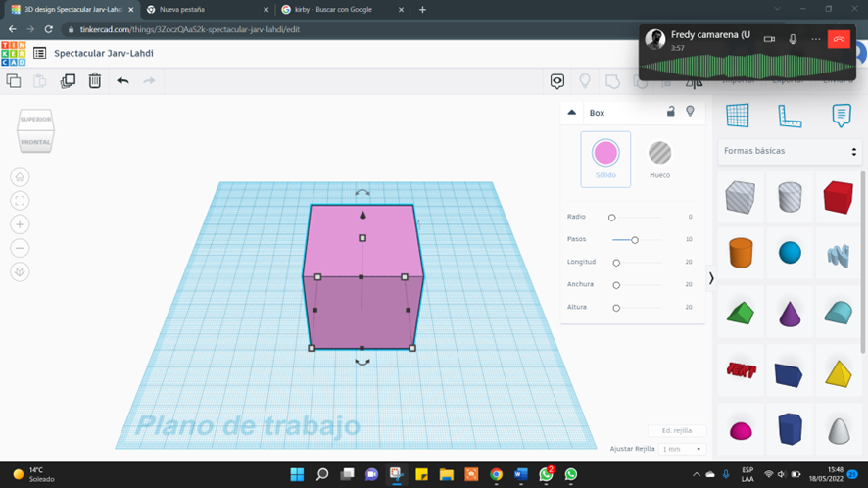Open the Windows Start menu
Image resolution: width=868 pixels, height=488 pixels.
(297, 474)
